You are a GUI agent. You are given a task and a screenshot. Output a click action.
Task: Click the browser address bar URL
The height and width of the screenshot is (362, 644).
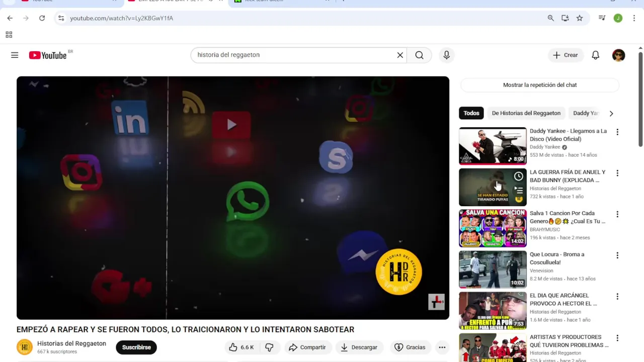121,18
